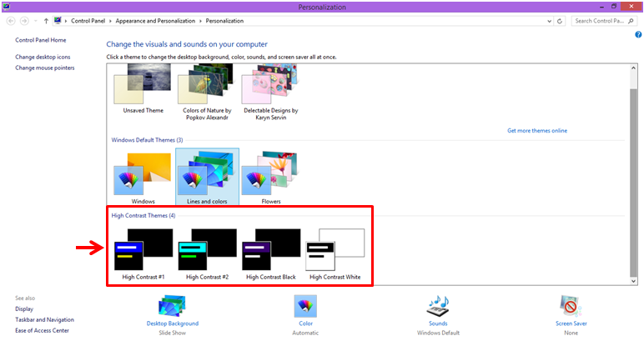
Task: Restore down the Personalization window
Action: (614, 6)
